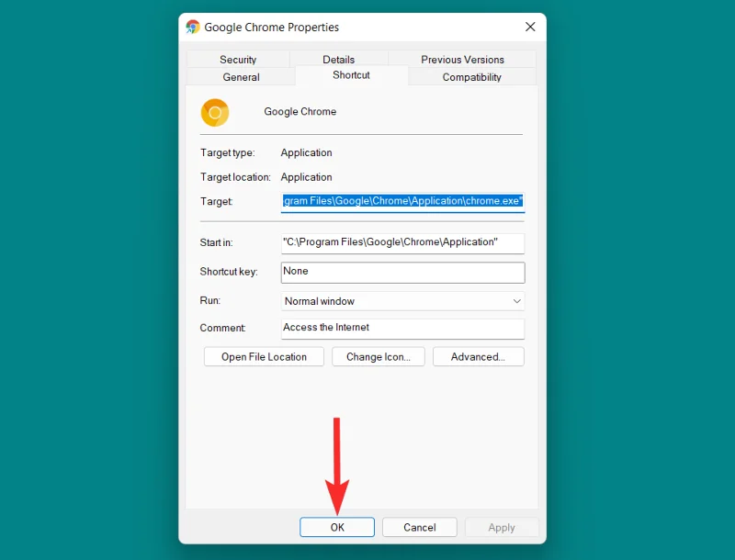Open the Change Icon dialog
735x560 pixels.
click(378, 356)
